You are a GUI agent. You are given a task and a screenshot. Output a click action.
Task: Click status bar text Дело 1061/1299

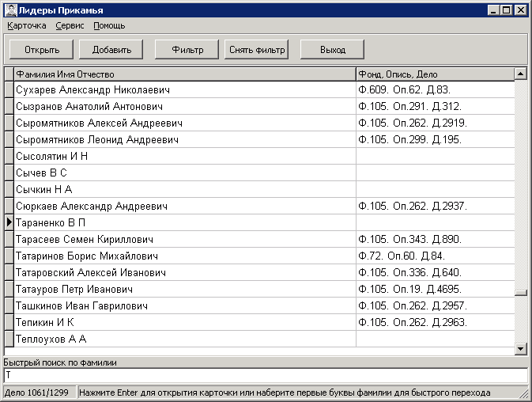pos(36,393)
